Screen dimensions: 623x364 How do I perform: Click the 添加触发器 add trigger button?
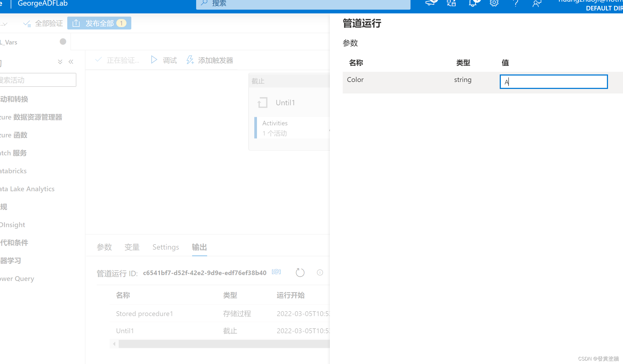point(210,60)
